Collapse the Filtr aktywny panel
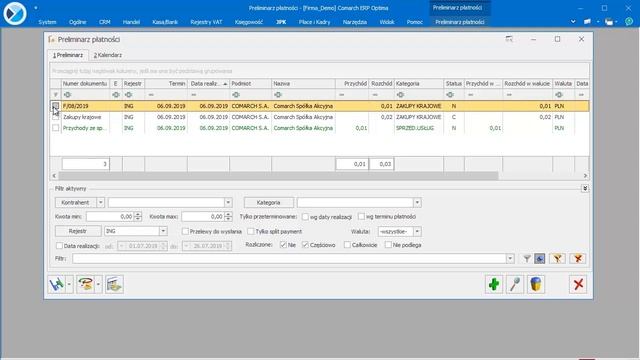640x360 pixels. [585, 188]
